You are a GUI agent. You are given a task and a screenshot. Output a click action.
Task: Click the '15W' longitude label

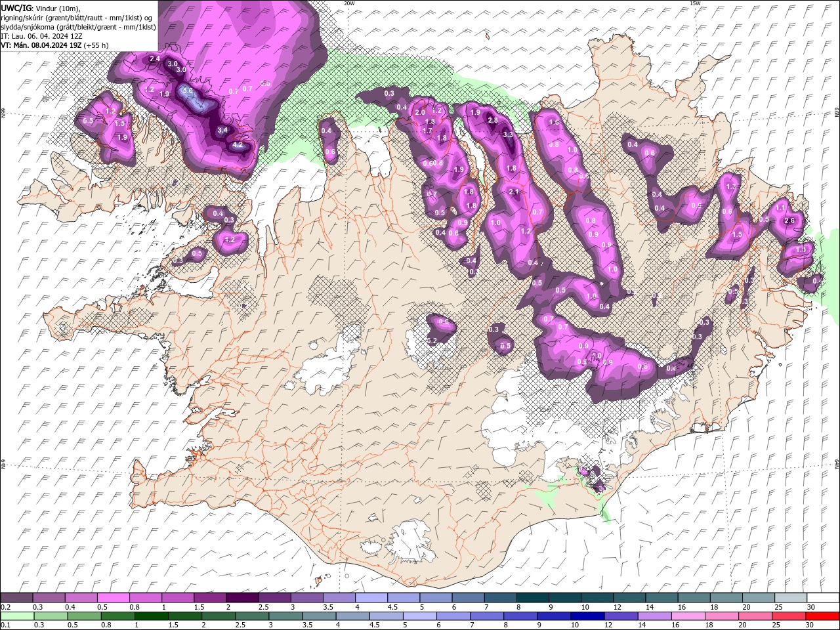[x=695, y=3]
